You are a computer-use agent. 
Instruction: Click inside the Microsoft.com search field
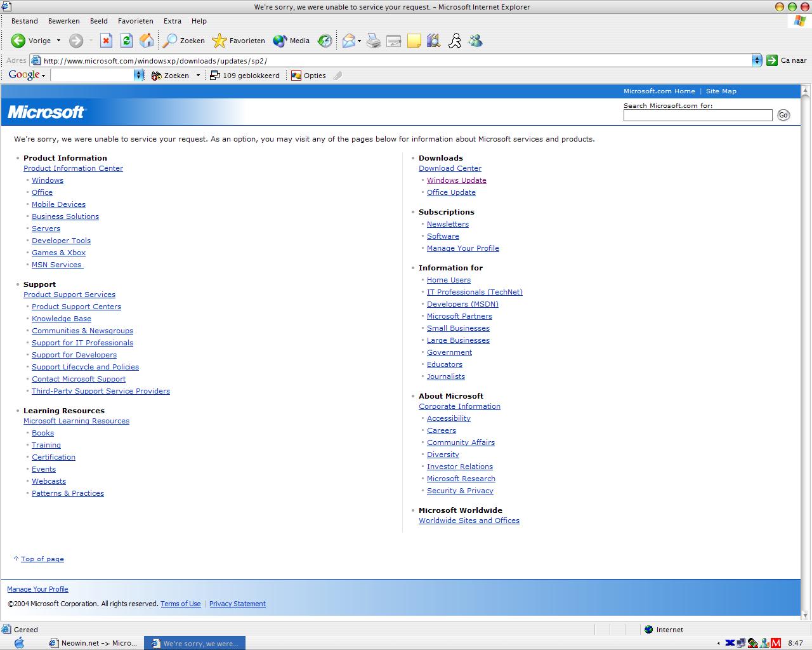click(698, 115)
